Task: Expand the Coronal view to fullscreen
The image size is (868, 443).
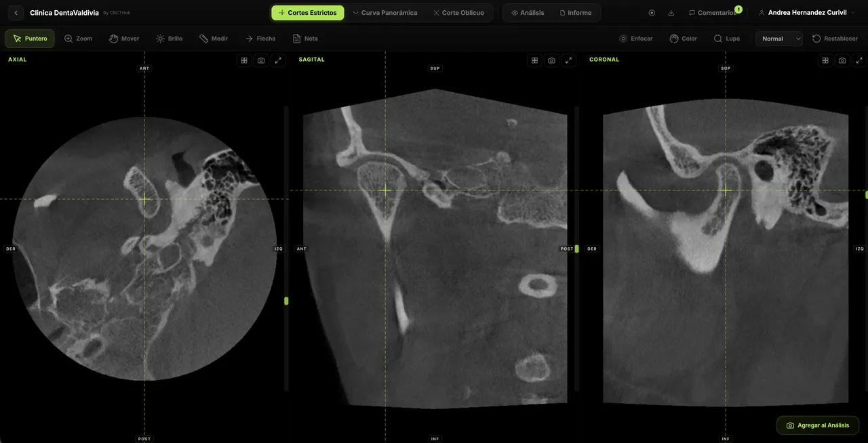Action: point(859,60)
